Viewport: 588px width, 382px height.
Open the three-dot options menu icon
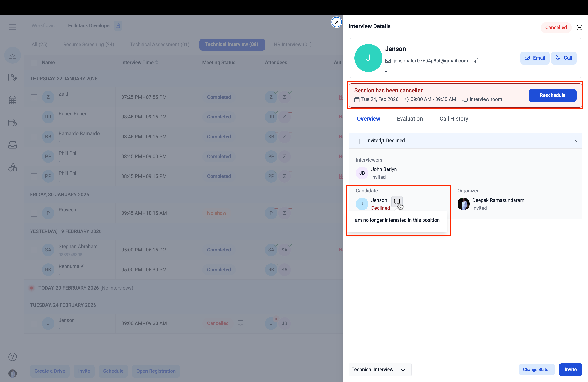coord(579,27)
